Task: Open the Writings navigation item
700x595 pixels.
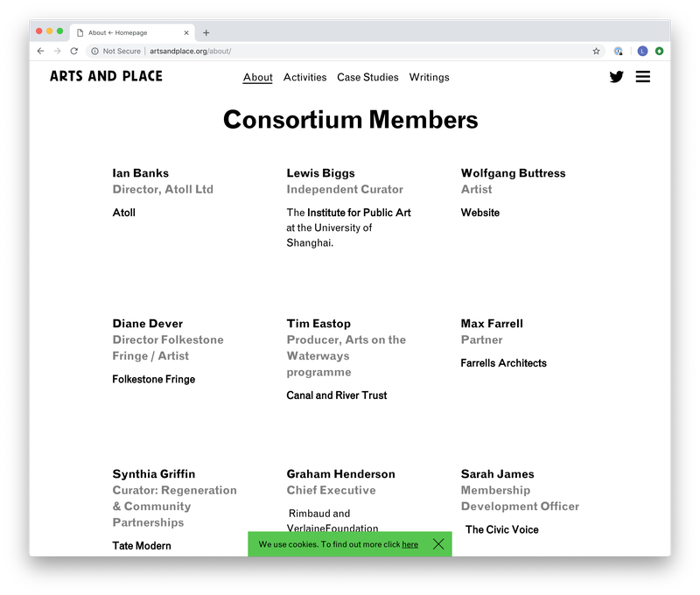Action: click(429, 77)
